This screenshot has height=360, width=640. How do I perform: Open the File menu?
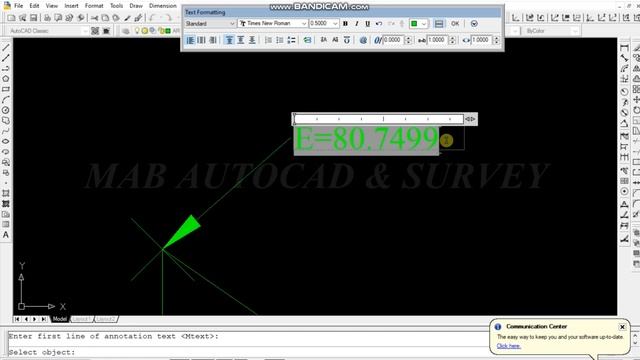(19, 6)
